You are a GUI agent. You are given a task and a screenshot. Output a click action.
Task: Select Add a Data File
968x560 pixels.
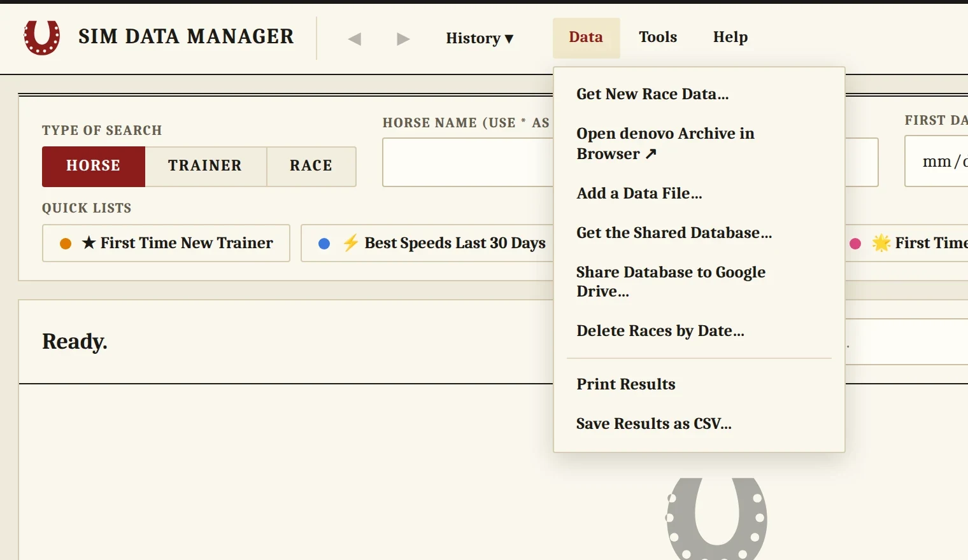coord(699,193)
